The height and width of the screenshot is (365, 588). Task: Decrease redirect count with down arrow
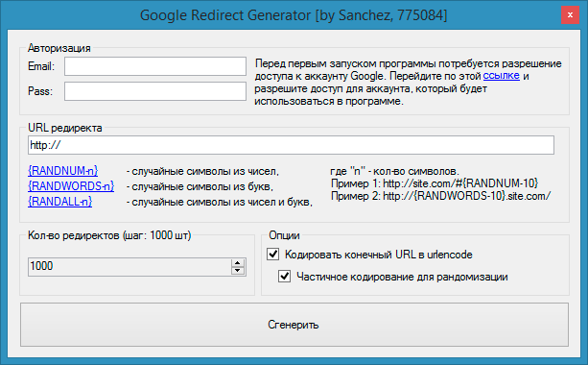(237, 271)
